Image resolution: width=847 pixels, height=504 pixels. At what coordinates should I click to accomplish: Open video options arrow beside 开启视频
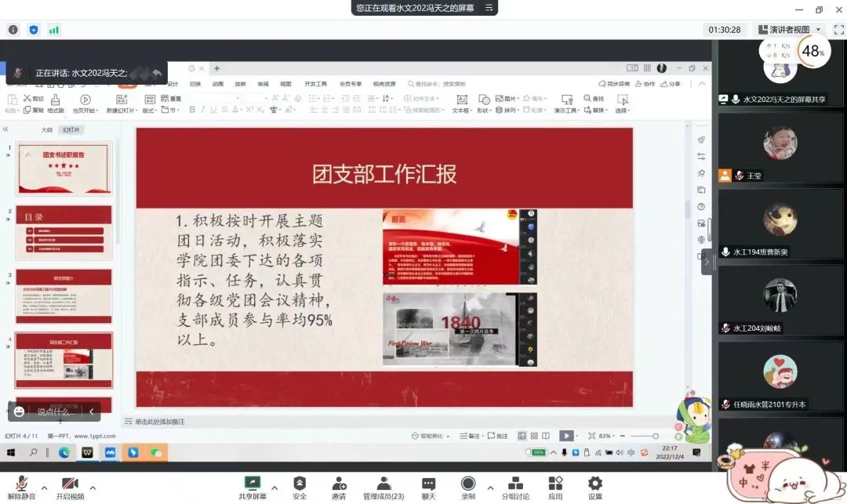click(x=93, y=488)
